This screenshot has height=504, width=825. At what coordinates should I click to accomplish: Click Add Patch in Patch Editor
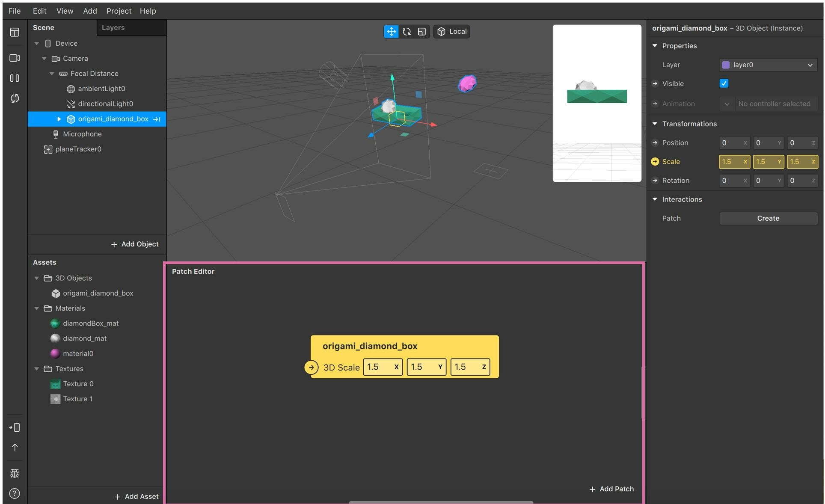(611, 489)
